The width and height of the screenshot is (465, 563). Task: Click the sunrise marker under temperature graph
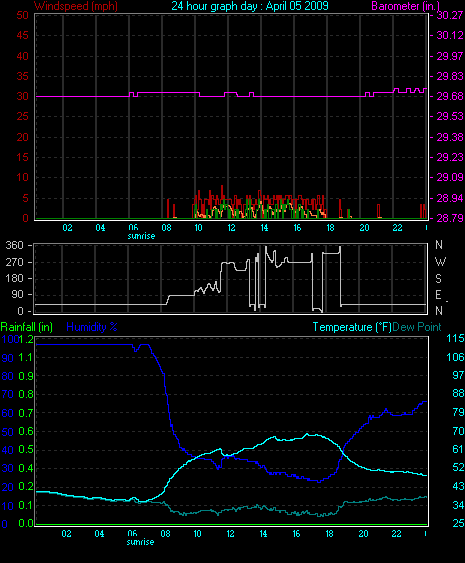coord(140,542)
